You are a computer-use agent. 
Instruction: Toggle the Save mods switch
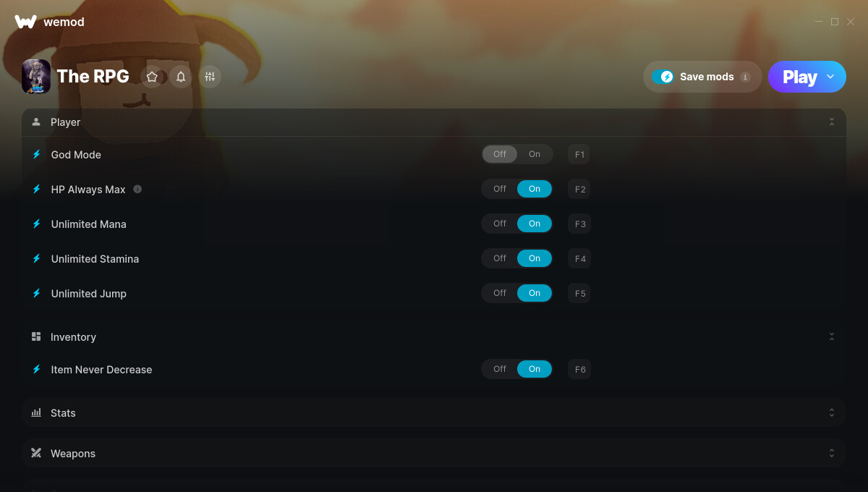[663, 77]
